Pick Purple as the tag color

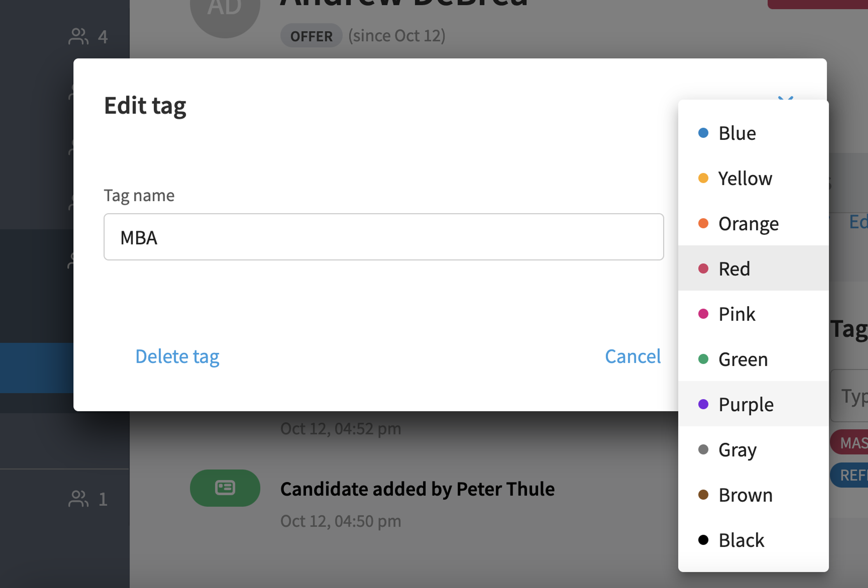click(753, 404)
